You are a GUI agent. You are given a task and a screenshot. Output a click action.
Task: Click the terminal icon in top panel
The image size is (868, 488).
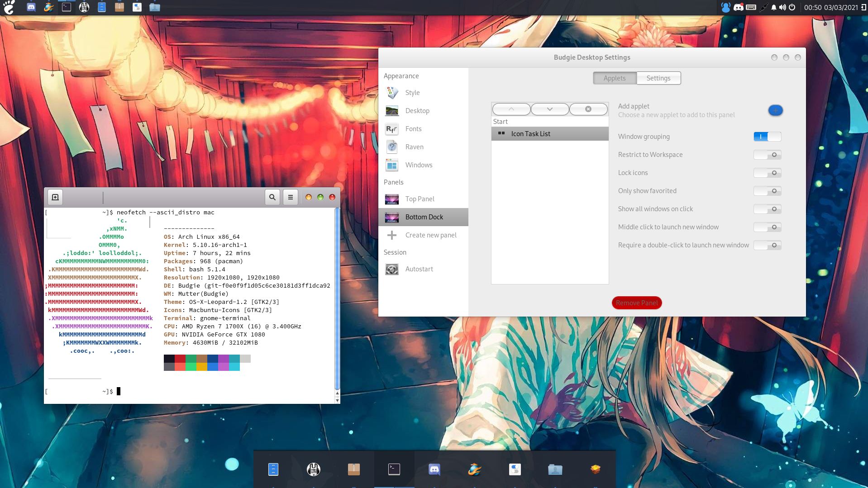(x=67, y=7)
